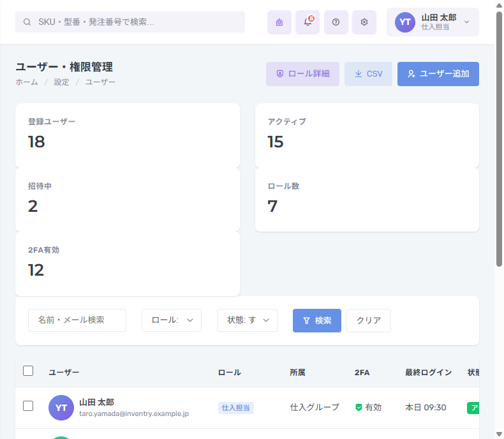Download the CSV export

tap(368, 74)
